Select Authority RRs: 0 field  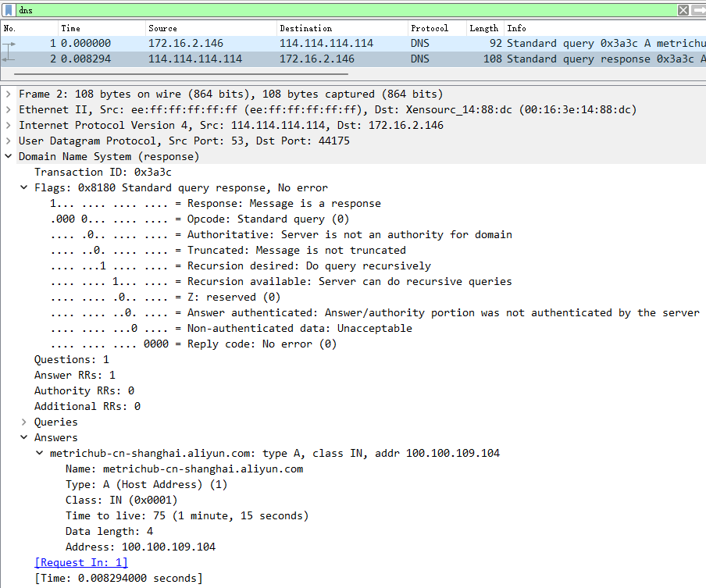(84, 390)
